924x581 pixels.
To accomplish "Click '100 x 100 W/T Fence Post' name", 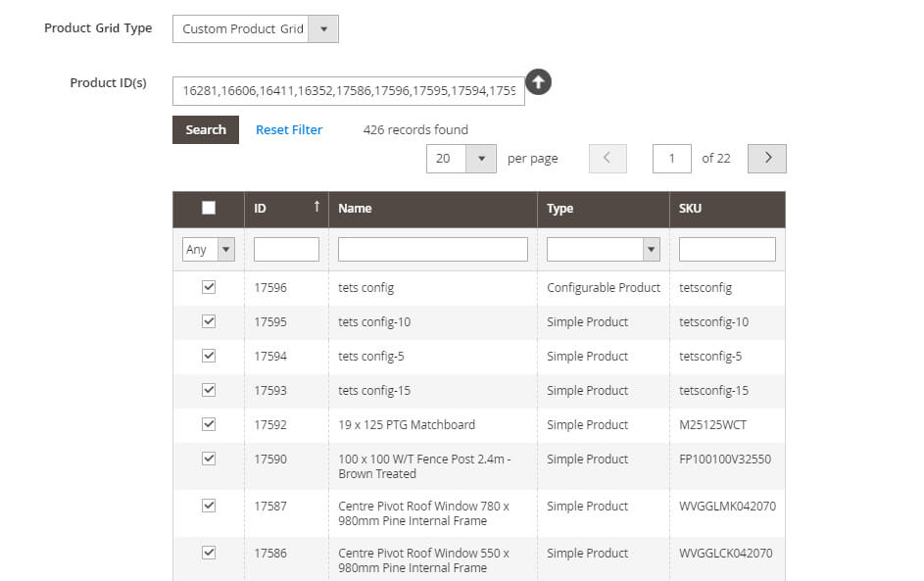I will pyautogui.click(x=424, y=466).
